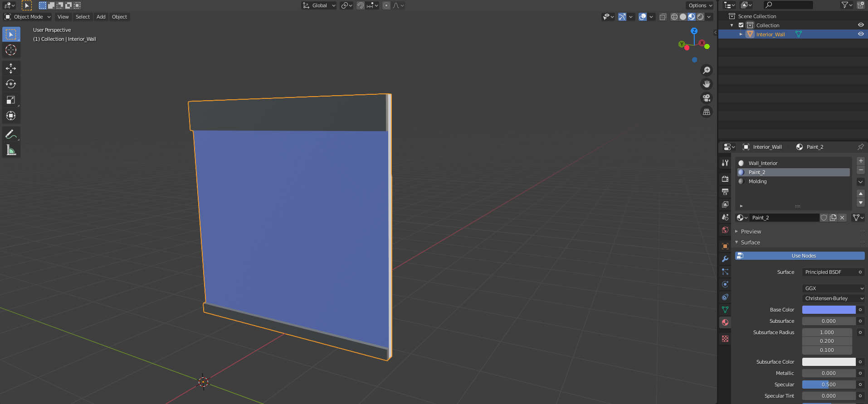Activate the Move tool
The width and height of the screenshot is (868, 404).
tap(11, 68)
